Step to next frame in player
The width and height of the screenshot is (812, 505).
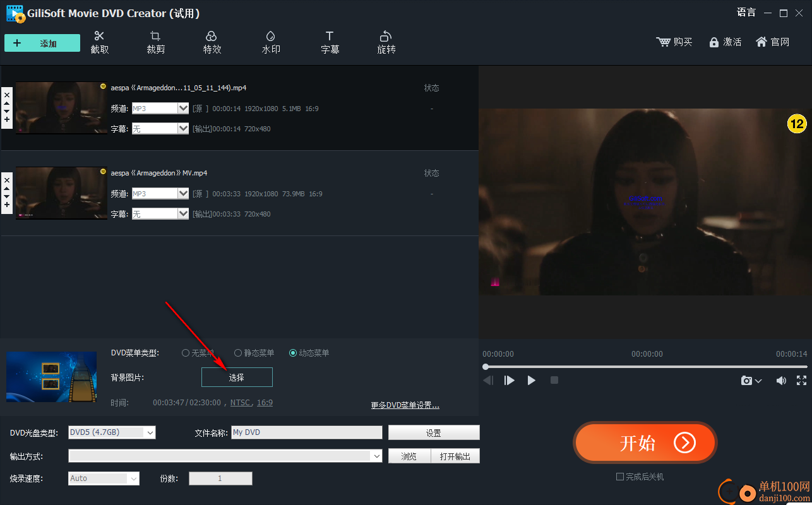coord(510,380)
